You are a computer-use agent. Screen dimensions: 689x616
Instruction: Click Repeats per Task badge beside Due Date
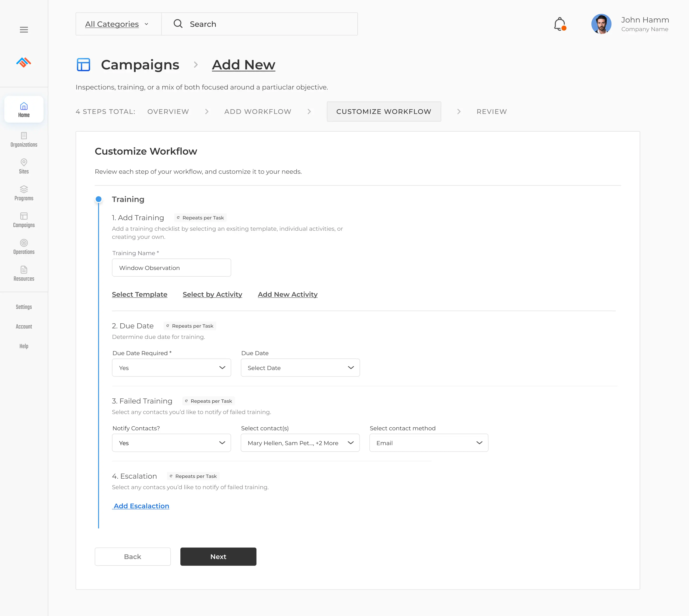[x=190, y=326]
